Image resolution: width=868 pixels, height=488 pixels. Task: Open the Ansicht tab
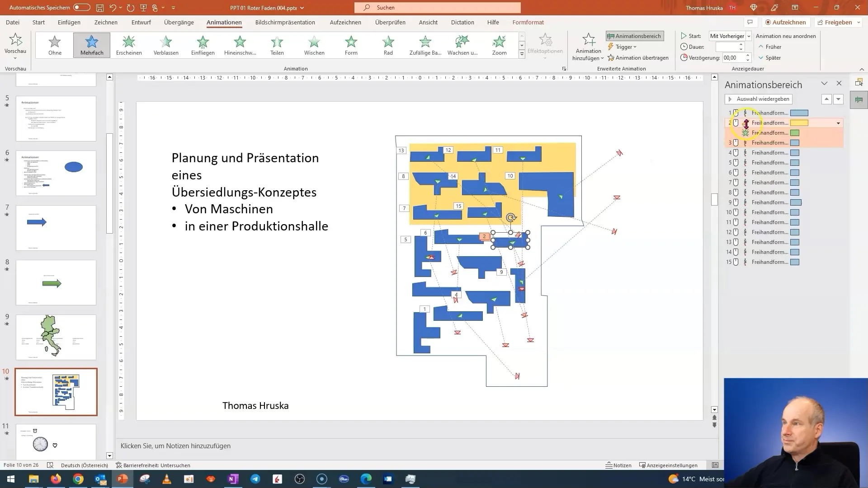(428, 22)
